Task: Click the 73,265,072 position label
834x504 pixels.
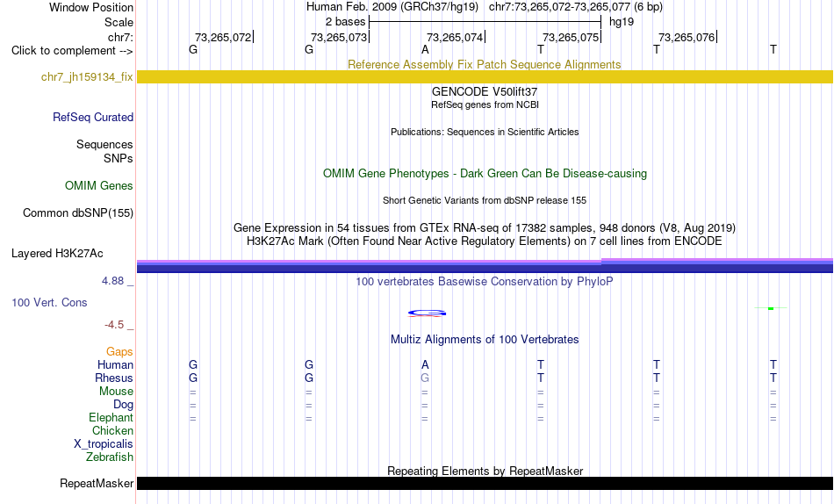Action: pos(223,37)
